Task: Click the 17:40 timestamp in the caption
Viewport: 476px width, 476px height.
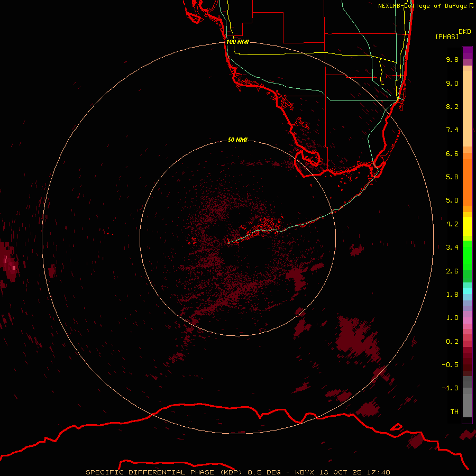Action: point(378,472)
